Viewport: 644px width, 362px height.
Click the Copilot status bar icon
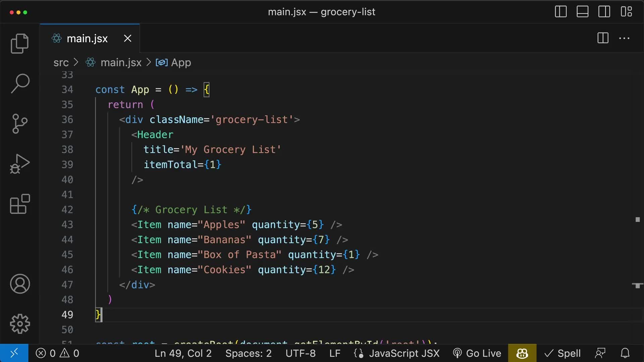pos(522,353)
